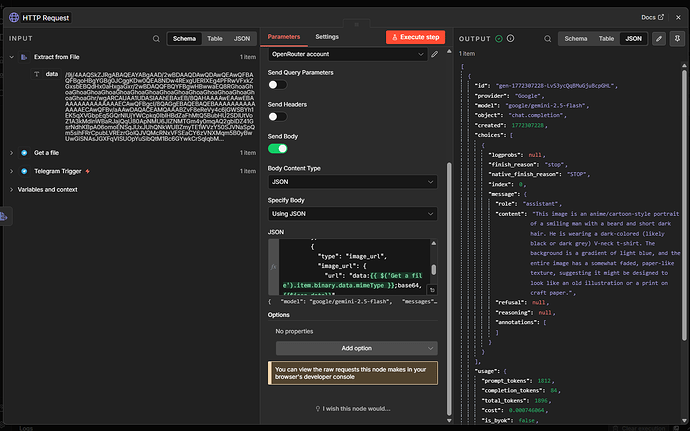Pin the output data with the pin icon
The width and height of the screenshot is (690, 431).
click(676, 38)
